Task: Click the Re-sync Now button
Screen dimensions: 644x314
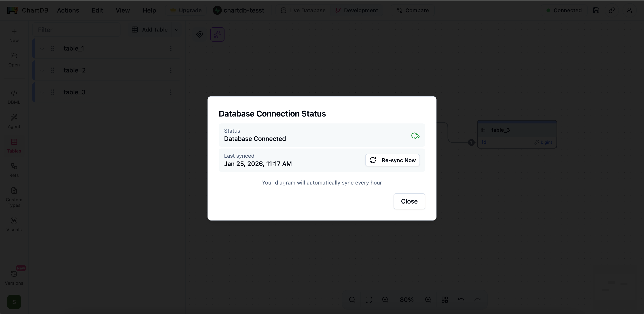Action: click(x=392, y=160)
